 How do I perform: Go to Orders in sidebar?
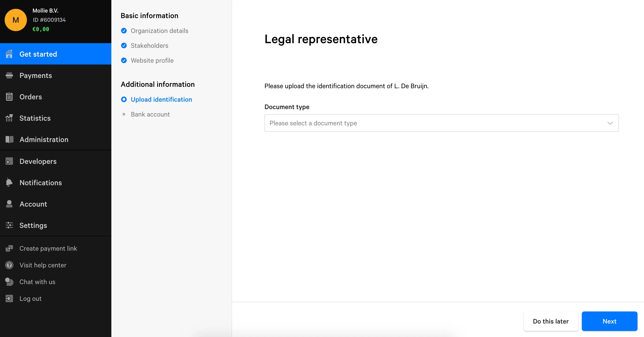tap(55, 97)
